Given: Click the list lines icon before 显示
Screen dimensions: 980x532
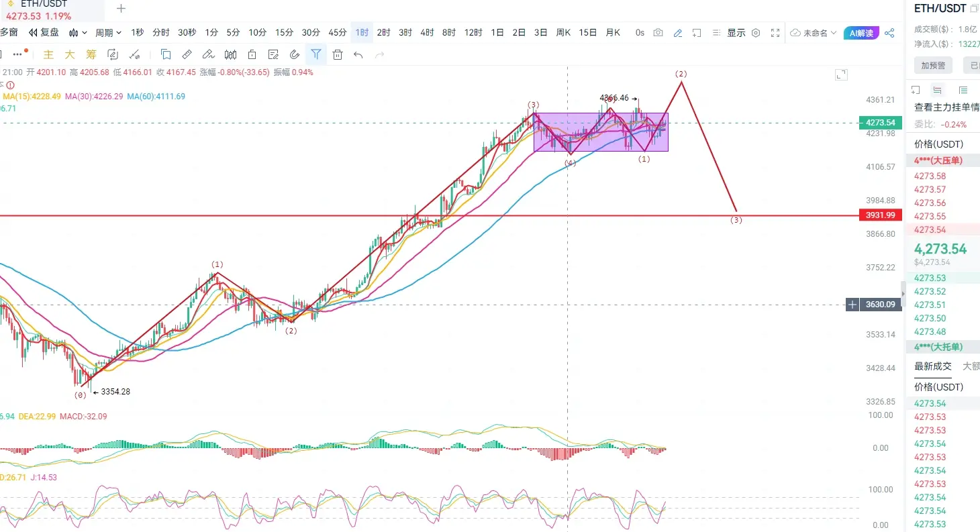Looking at the screenshot, I should 716,32.
